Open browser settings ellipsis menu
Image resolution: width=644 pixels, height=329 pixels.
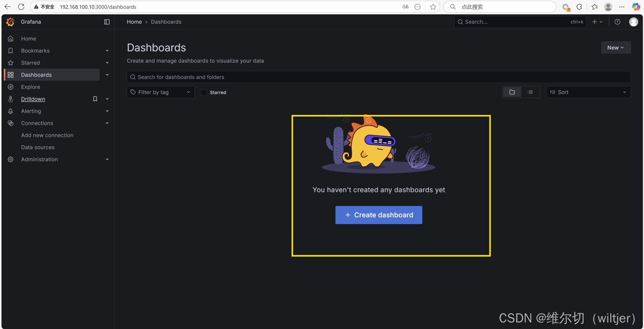click(x=622, y=7)
